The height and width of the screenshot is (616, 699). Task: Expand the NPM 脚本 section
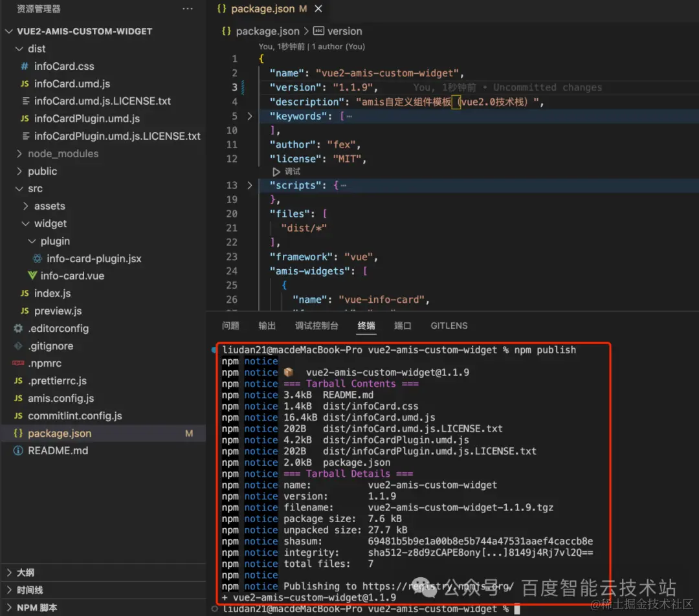click(x=36, y=608)
